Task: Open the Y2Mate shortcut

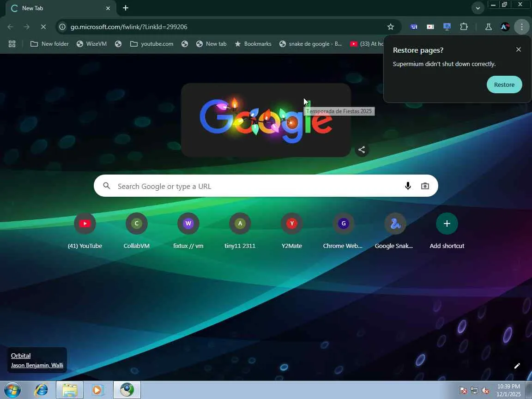Action: (292, 231)
